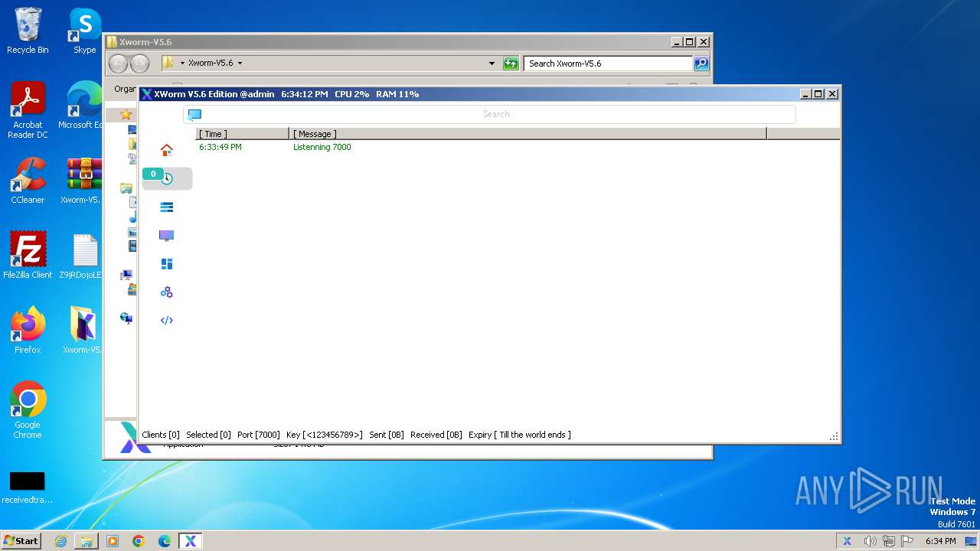The image size is (980, 551).
Task: Open Google Chrome desktop shortcut
Action: pyautogui.click(x=28, y=410)
